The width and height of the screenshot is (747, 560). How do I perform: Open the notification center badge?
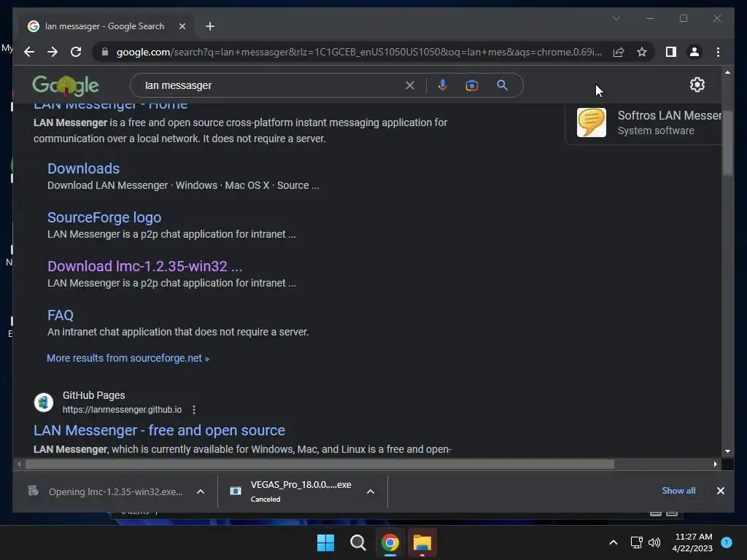[727, 542]
